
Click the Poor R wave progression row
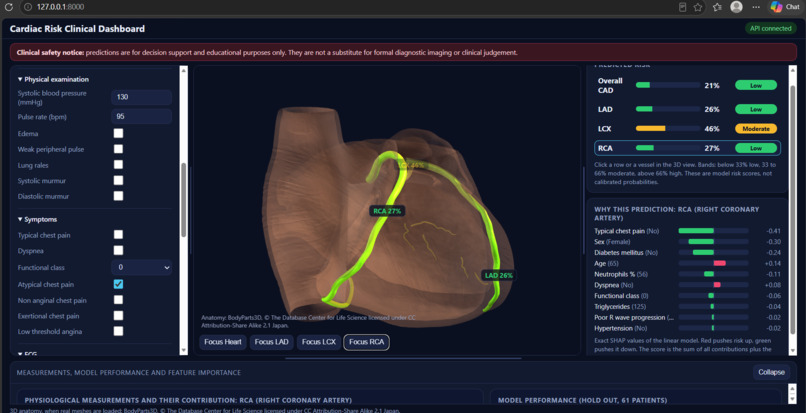coord(687,317)
